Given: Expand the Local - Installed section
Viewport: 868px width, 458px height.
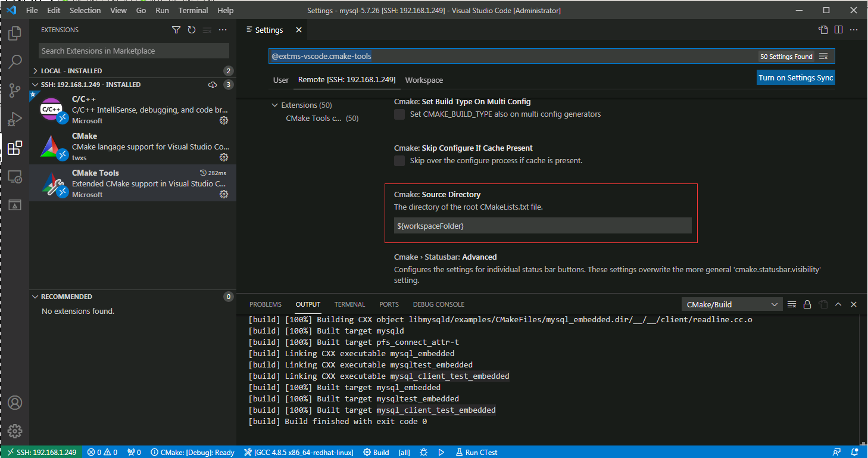Looking at the screenshot, I should click(x=132, y=71).
